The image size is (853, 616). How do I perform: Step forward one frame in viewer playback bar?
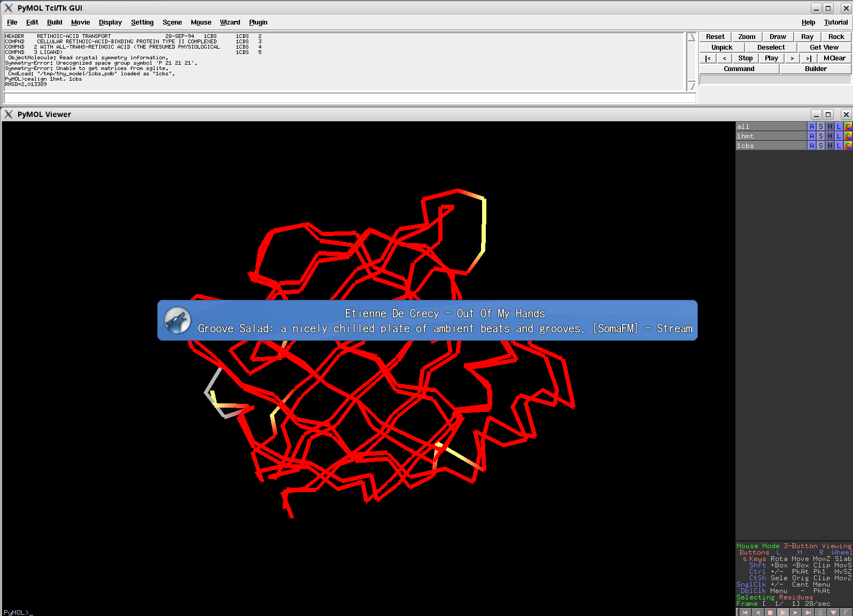point(795,612)
